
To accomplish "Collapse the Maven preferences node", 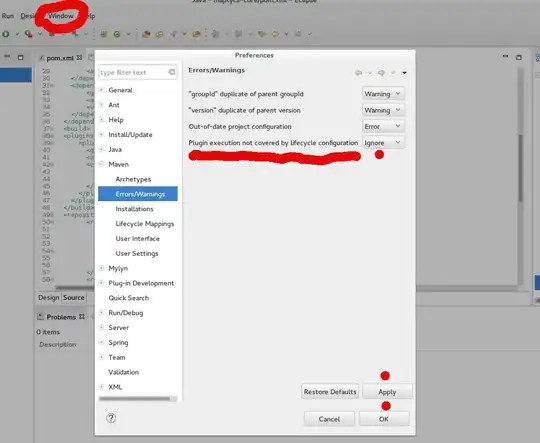I will 102,164.
